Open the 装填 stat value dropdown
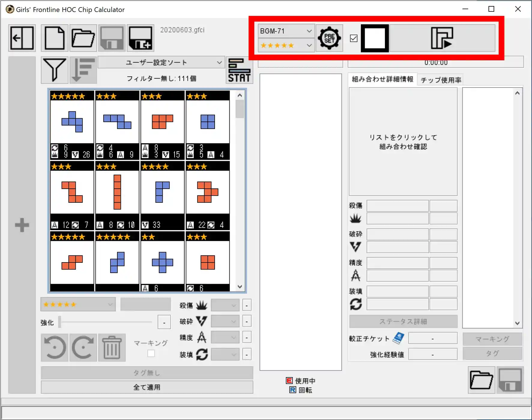 [225, 354]
